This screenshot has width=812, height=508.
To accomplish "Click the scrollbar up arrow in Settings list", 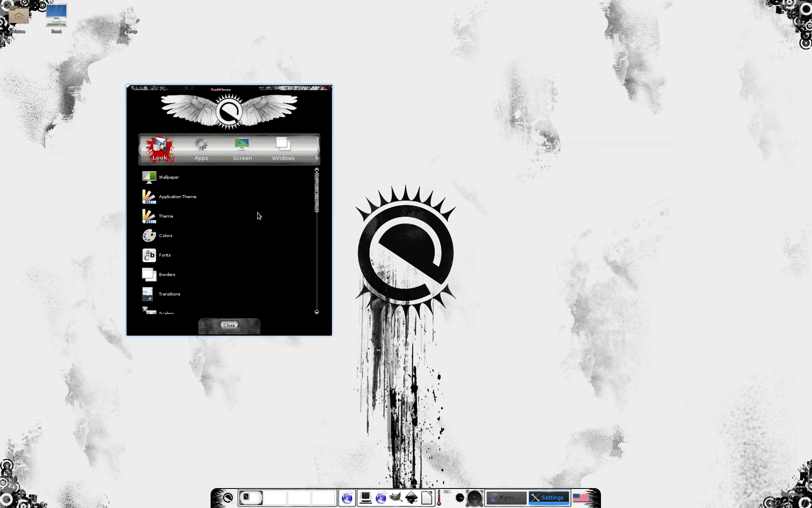I will click(317, 170).
